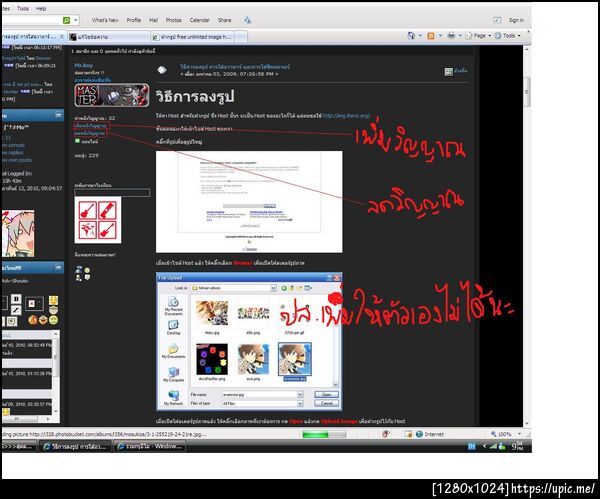Insert the yellow smiley at the shoutbox top right
Screen dimensions: 600x499
(54, 300)
